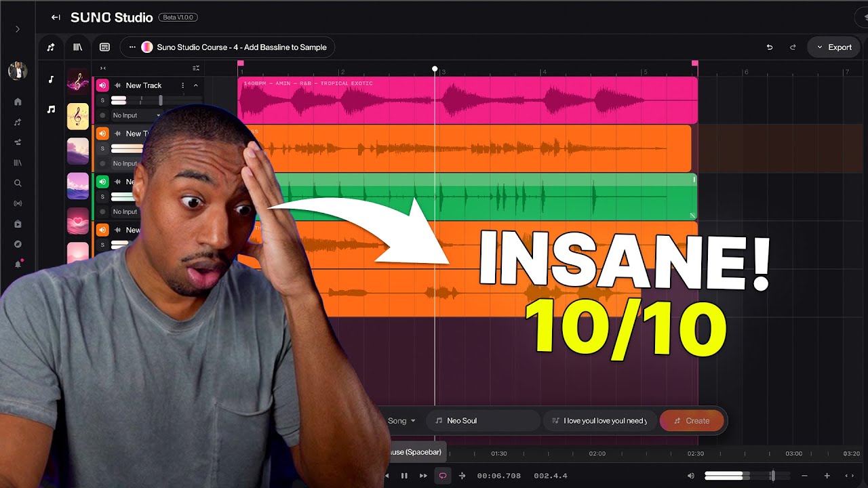The height and width of the screenshot is (488, 868).
Task: Click the lyrics field I love you
Action: (600, 421)
